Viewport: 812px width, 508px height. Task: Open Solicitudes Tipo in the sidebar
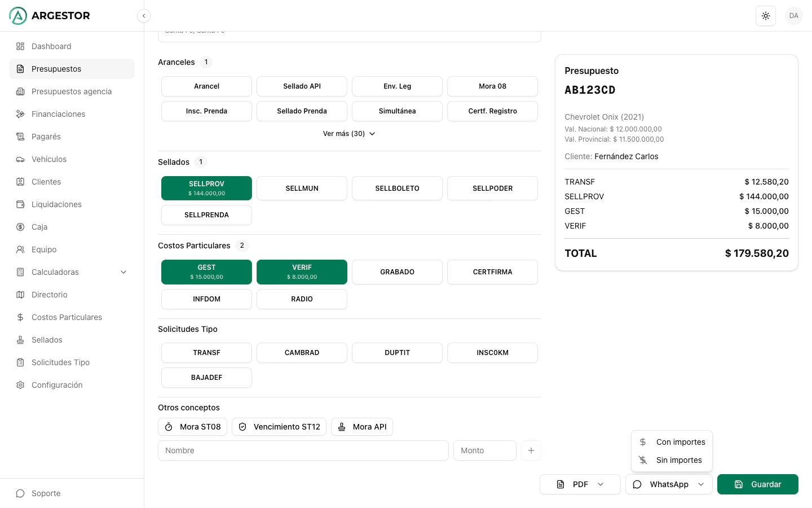coord(72,362)
